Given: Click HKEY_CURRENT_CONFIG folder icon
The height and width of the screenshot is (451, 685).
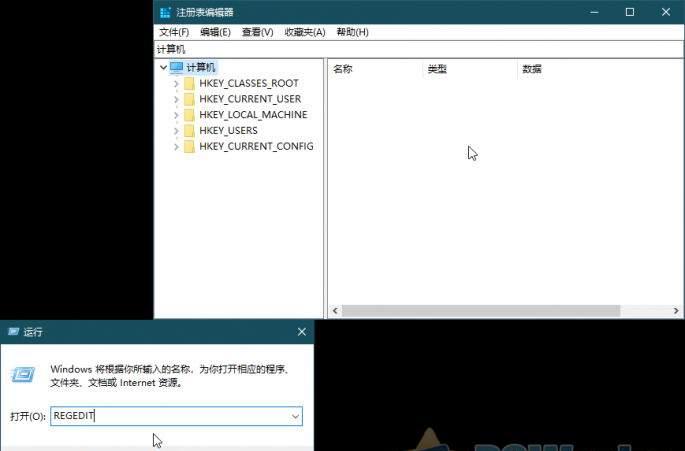Looking at the screenshot, I should coord(189,146).
